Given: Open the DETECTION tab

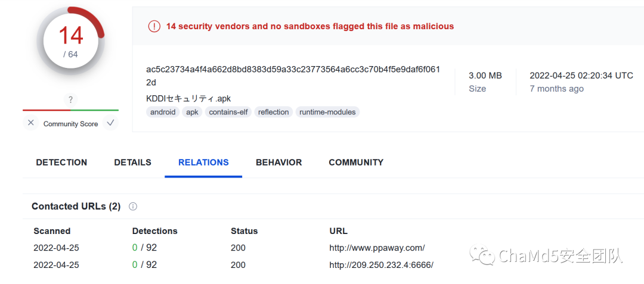Looking at the screenshot, I should [x=61, y=163].
